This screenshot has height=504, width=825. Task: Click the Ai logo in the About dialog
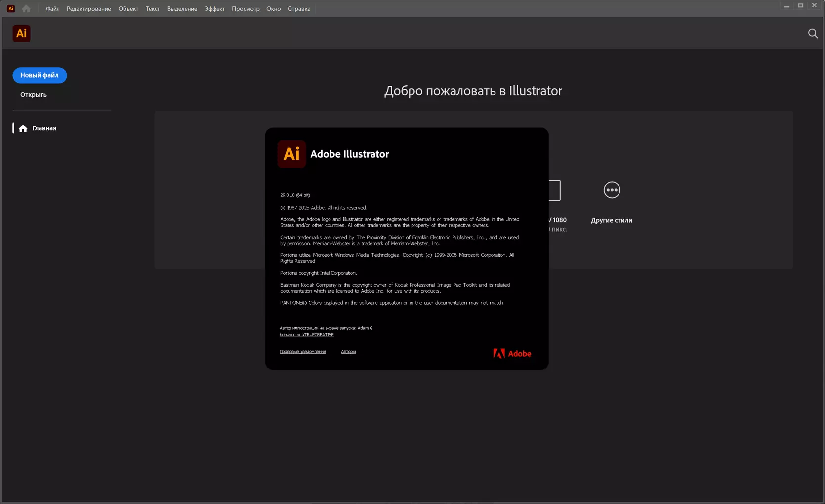[x=291, y=154]
